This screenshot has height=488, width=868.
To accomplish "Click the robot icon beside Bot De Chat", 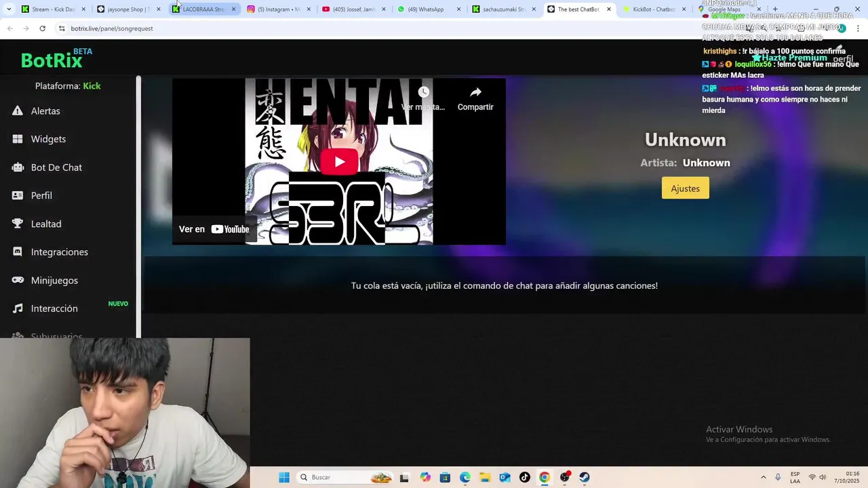I will (18, 167).
